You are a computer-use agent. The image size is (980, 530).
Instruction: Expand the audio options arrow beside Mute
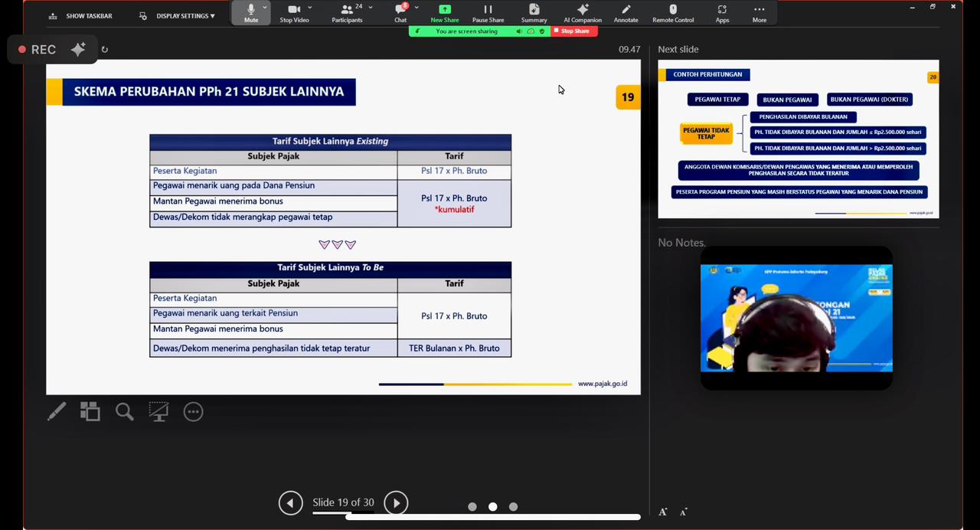coord(265,8)
